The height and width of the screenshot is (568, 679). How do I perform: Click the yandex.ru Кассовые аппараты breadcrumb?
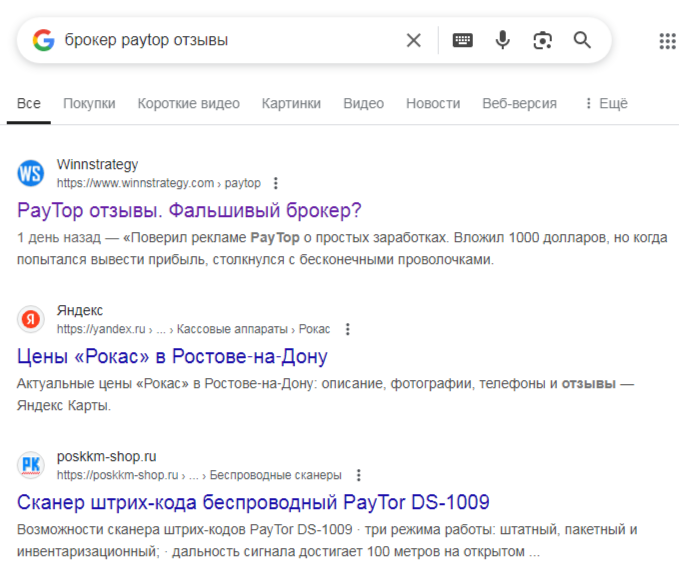click(x=193, y=329)
